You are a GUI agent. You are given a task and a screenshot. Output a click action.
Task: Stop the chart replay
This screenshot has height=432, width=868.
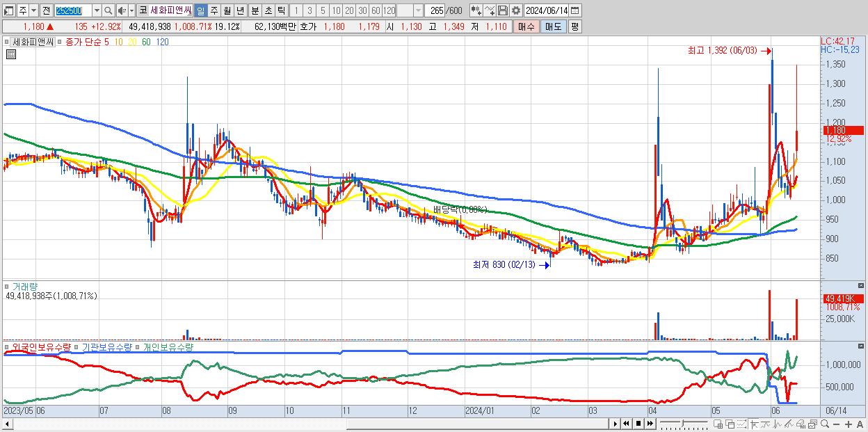[x=638, y=424]
